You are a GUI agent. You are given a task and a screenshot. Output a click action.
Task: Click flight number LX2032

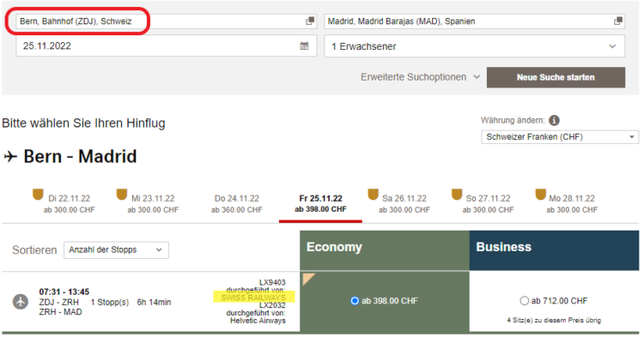point(272,305)
